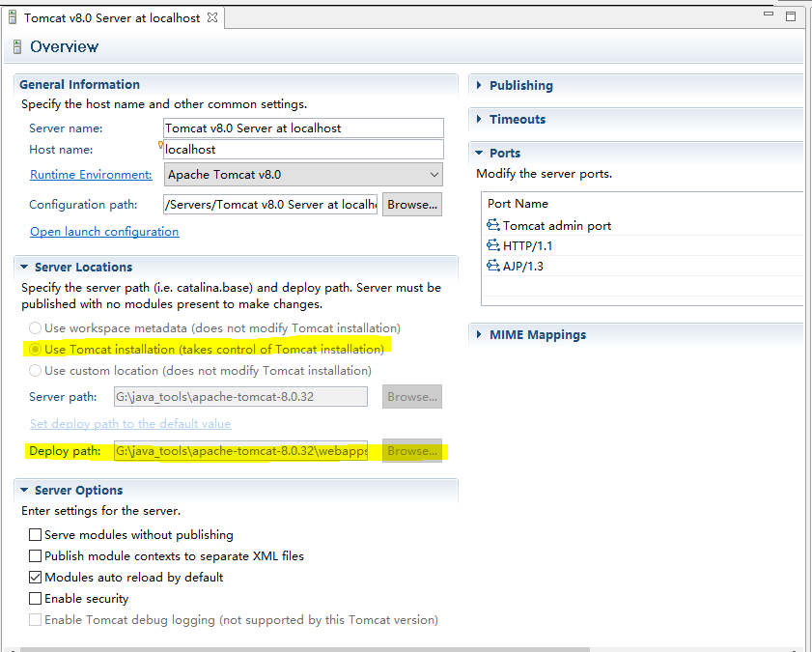
Task: Open the Runtime Environment link
Action: [x=91, y=175]
